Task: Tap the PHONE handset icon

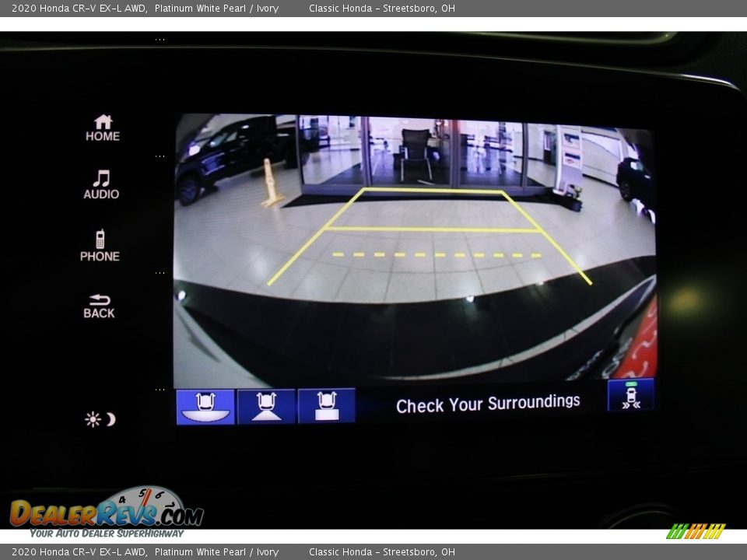Action: point(100,246)
